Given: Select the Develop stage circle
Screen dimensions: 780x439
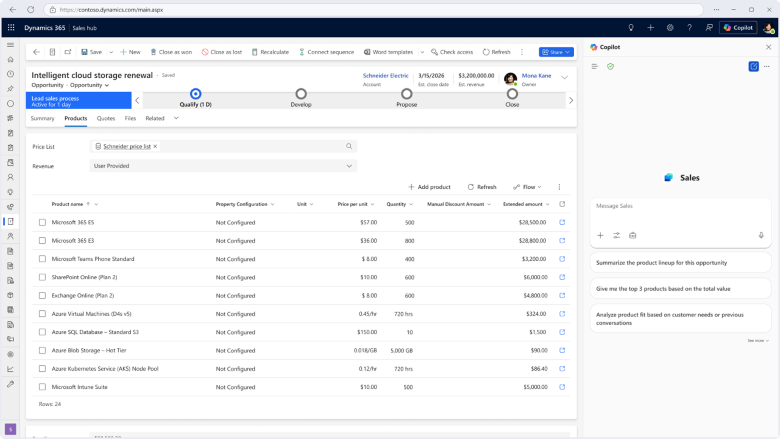Looking at the screenshot, I should pos(301,93).
